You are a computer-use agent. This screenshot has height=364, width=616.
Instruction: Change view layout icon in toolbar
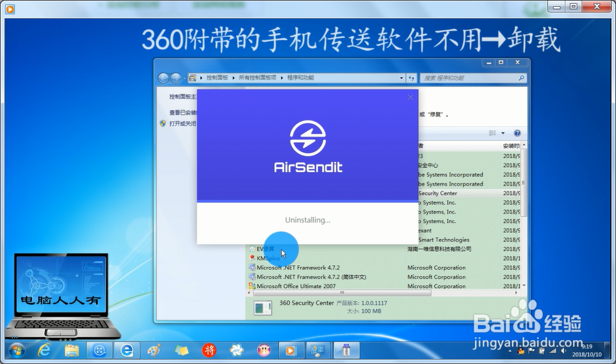point(492,133)
